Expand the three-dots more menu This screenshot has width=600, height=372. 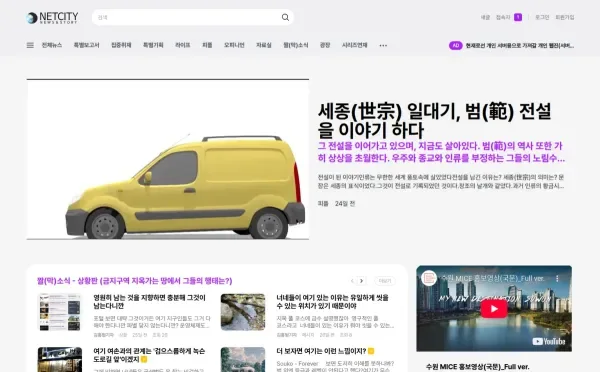click(383, 46)
